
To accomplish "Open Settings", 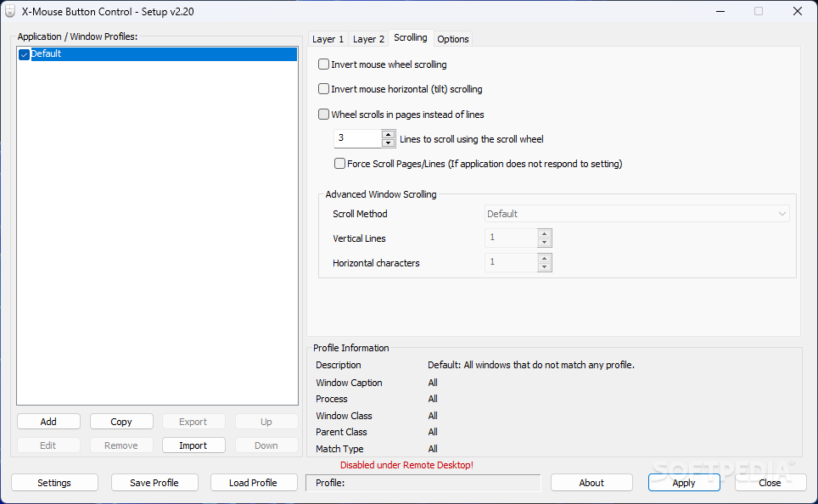I will click(54, 483).
